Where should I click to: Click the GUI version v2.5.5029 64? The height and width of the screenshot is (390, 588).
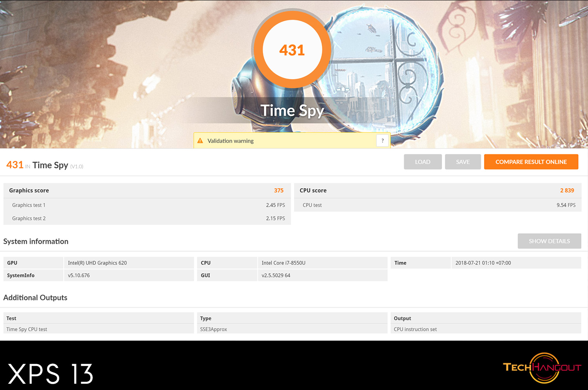pyautogui.click(x=276, y=276)
